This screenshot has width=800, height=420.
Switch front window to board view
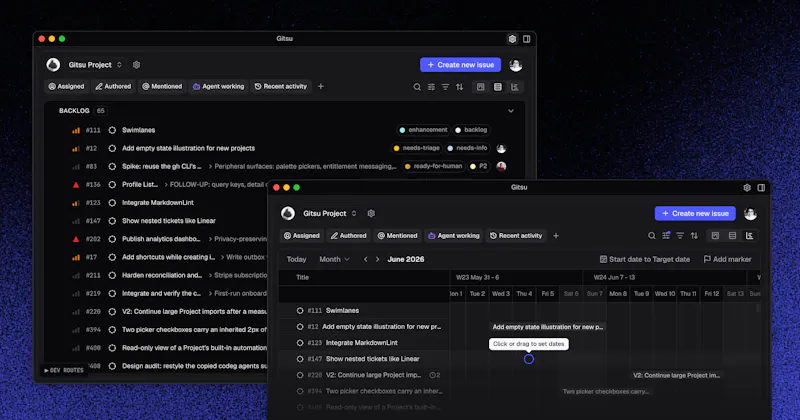click(x=715, y=236)
